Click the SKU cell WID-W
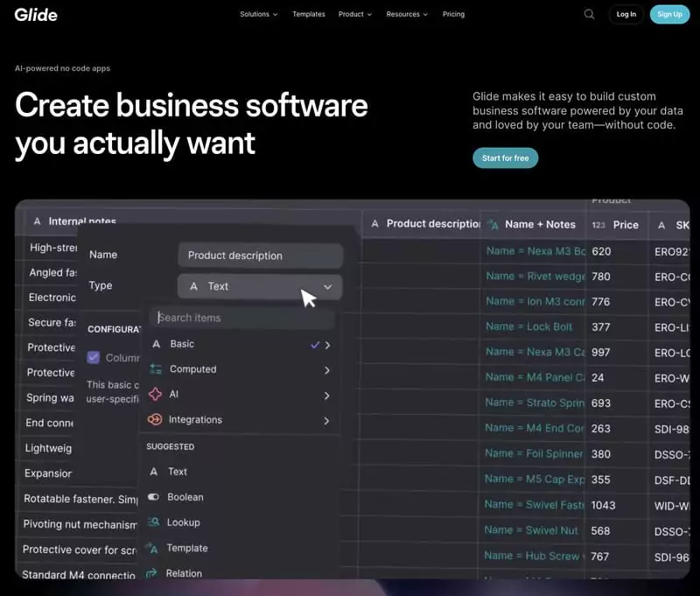This screenshot has width=700, height=596. [671, 506]
